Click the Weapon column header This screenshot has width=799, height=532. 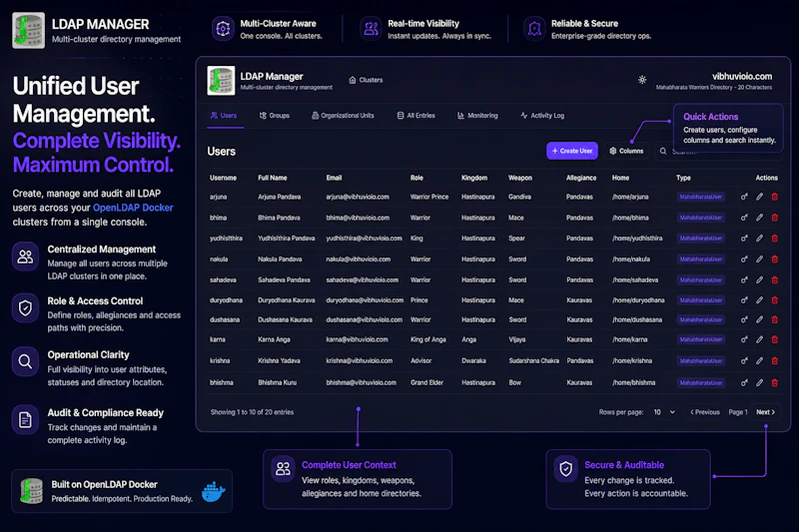click(x=519, y=178)
